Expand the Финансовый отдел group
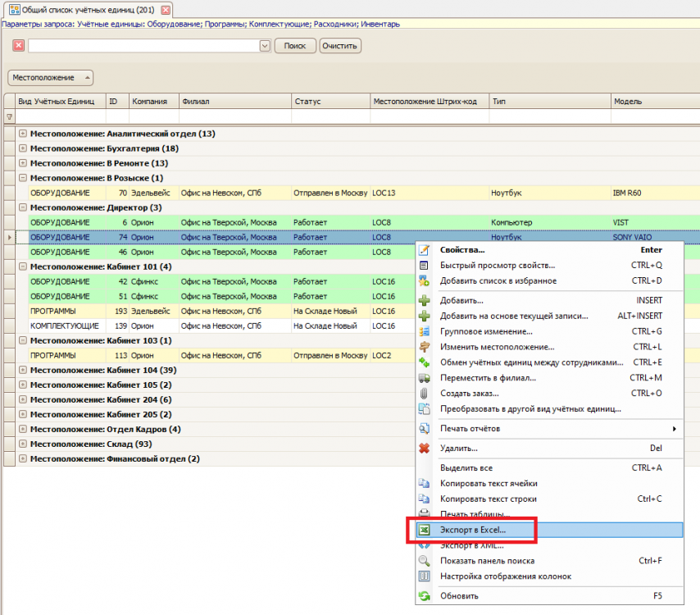The height and width of the screenshot is (615, 700). (23, 458)
